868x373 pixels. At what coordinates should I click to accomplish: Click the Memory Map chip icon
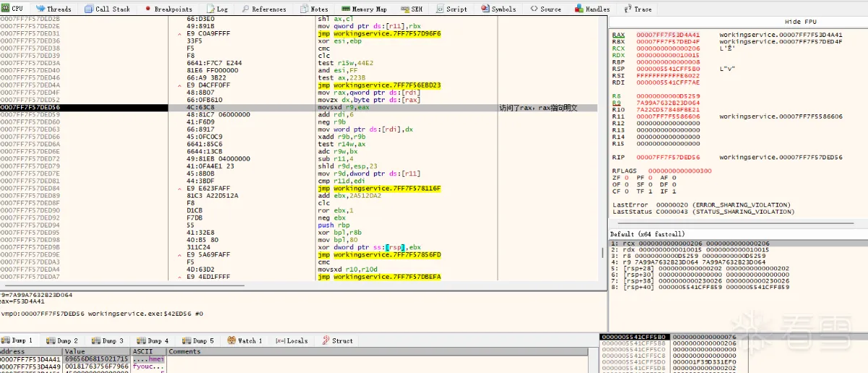click(346, 9)
